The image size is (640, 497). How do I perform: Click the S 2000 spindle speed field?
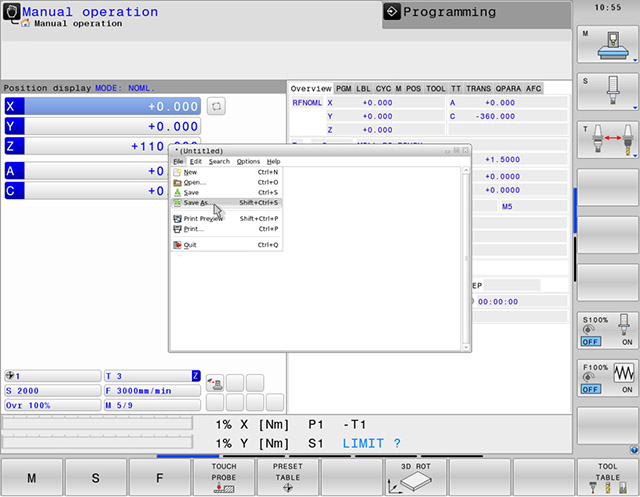[53, 391]
